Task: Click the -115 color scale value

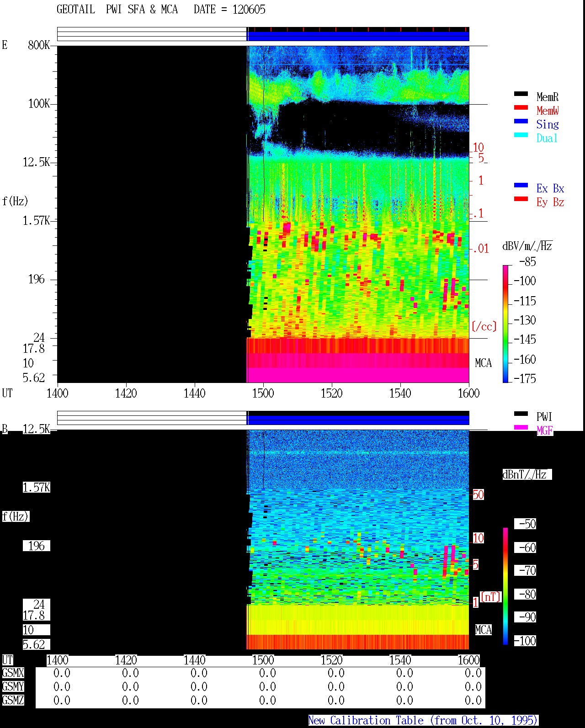Action: coord(525,301)
